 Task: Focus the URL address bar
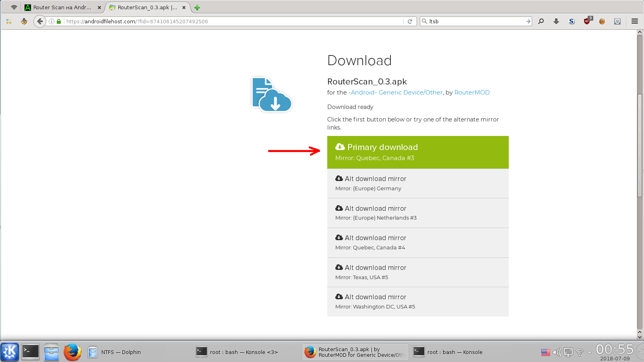pyautogui.click(x=233, y=21)
